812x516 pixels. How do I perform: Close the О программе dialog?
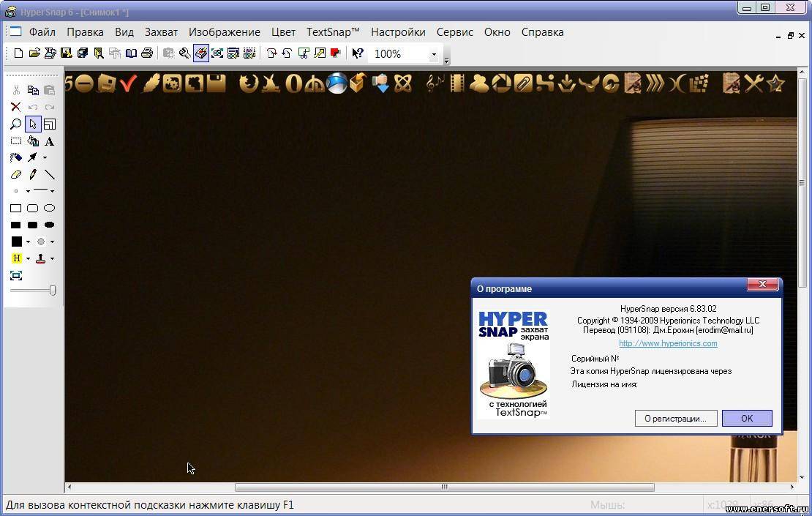pos(762,284)
